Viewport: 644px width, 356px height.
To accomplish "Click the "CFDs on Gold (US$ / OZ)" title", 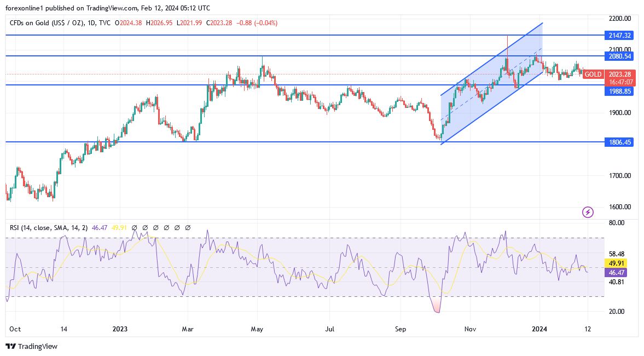I will 47,23.
